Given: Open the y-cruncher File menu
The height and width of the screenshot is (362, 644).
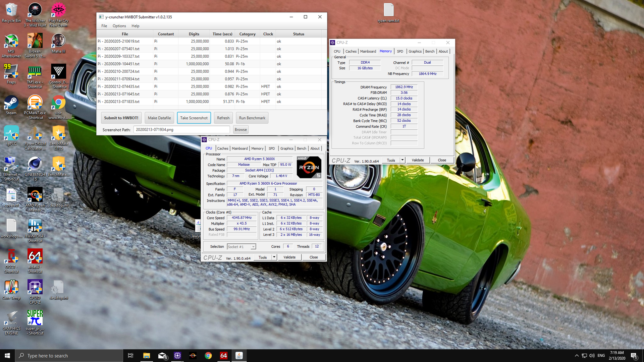Looking at the screenshot, I should 104,26.
